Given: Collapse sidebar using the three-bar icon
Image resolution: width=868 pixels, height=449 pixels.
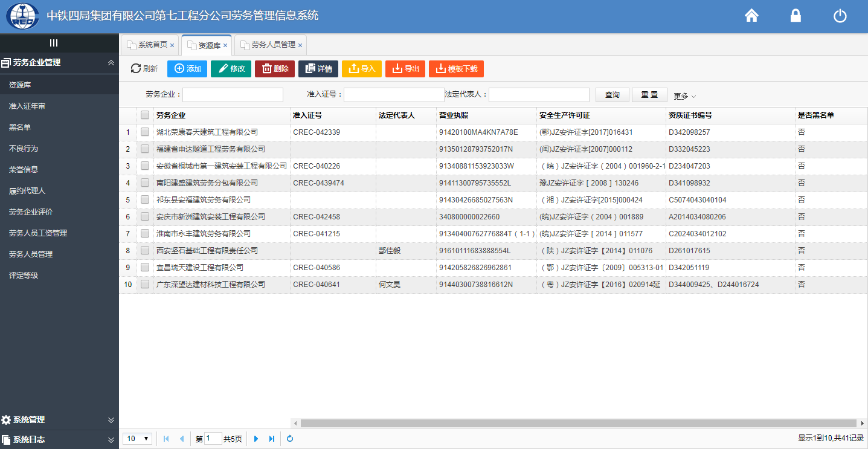Looking at the screenshot, I should 54,43.
